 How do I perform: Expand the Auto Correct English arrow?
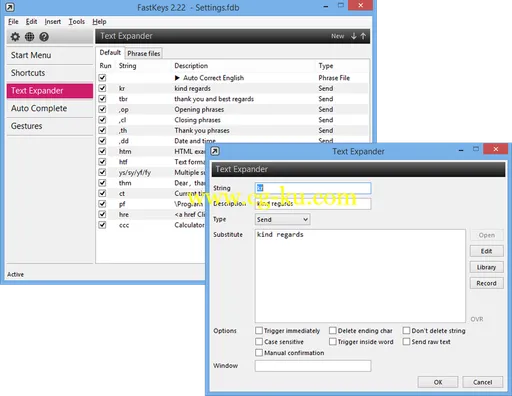click(177, 78)
